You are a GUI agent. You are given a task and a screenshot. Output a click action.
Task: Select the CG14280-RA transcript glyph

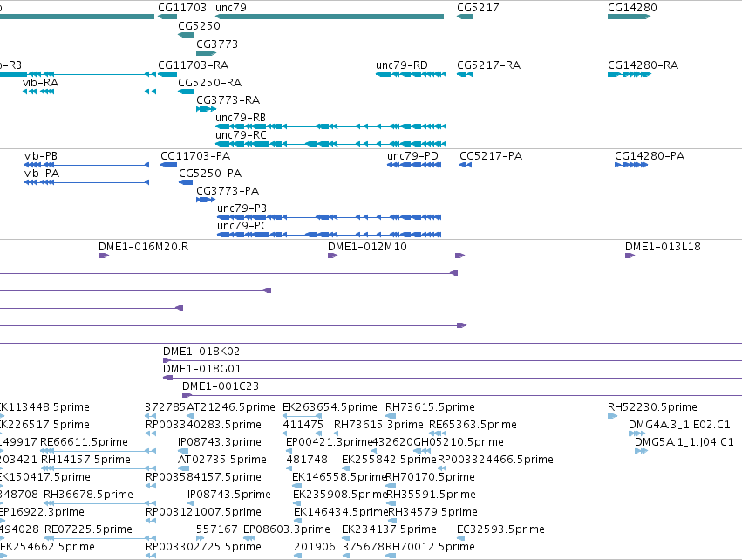tap(630, 74)
